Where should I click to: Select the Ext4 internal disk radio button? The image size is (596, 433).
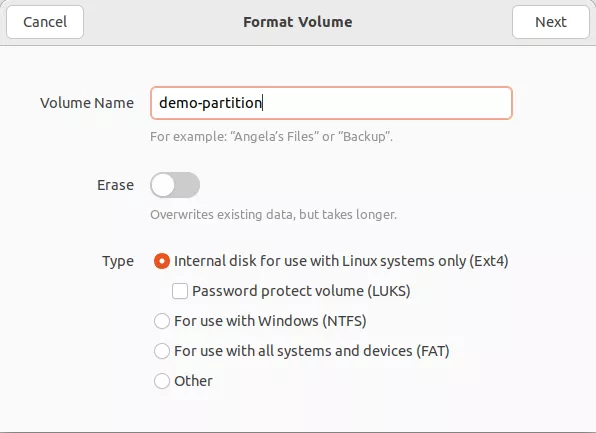tap(162, 261)
